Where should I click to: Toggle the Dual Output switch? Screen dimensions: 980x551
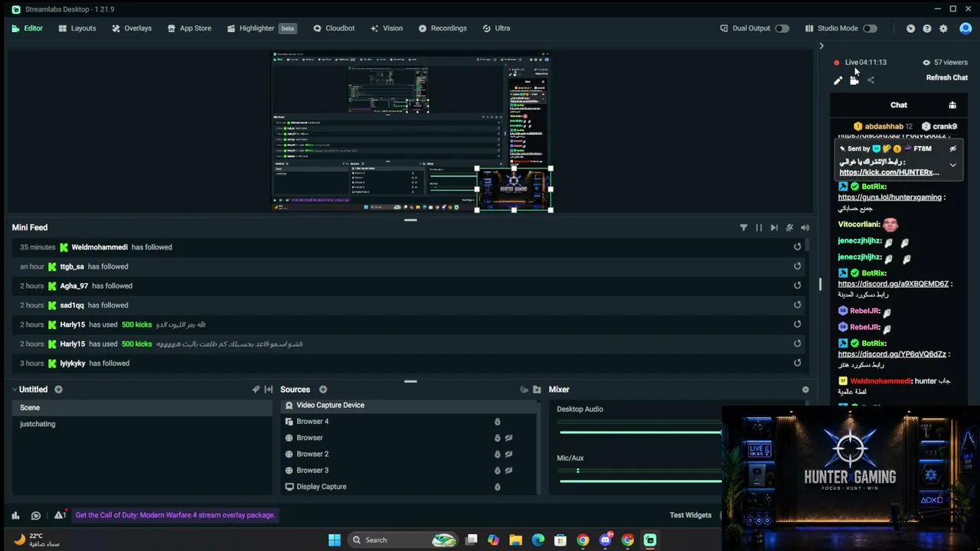(782, 28)
